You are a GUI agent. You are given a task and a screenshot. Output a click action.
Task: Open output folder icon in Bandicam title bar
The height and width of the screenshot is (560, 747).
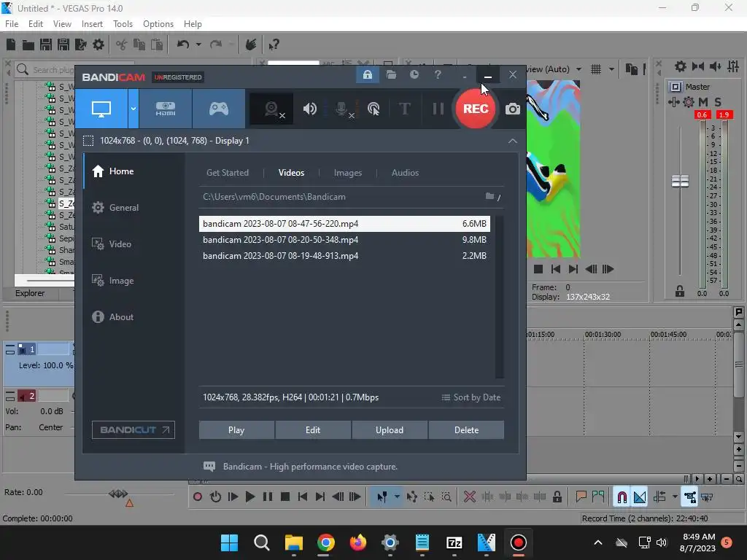(391, 75)
